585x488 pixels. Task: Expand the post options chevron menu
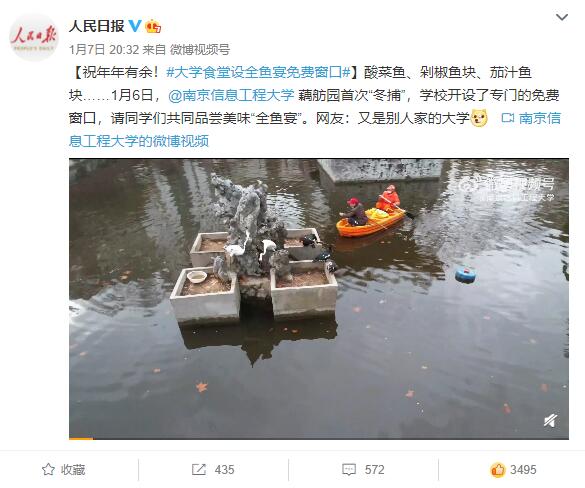point(561,17)
